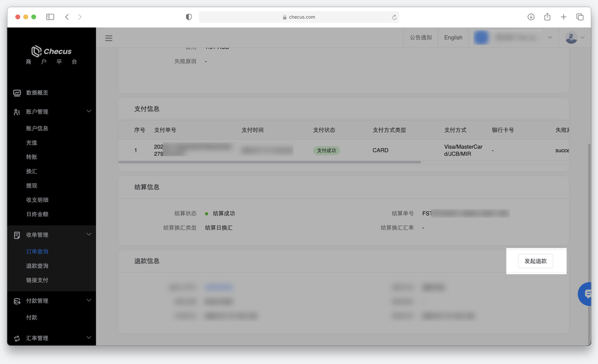Screen dimensions: 598x364
Task: Collapse the 账户管理 sidebar section
Action: [89, 112]
